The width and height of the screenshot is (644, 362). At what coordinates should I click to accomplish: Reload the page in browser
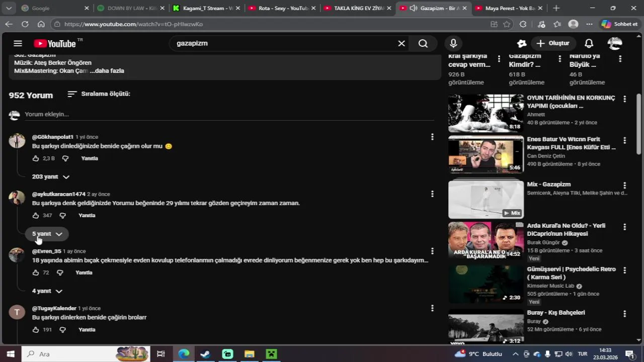[25, 24]
